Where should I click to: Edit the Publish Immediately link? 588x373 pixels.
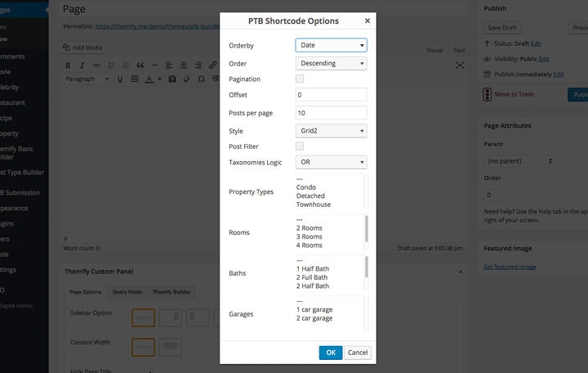click(x=559, y=74)
